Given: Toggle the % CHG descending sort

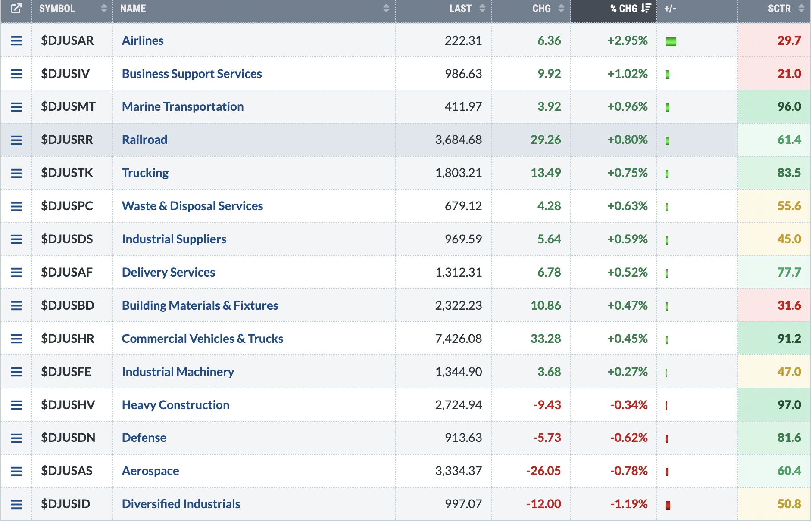Looking at the screenshot, I should 613,9.
